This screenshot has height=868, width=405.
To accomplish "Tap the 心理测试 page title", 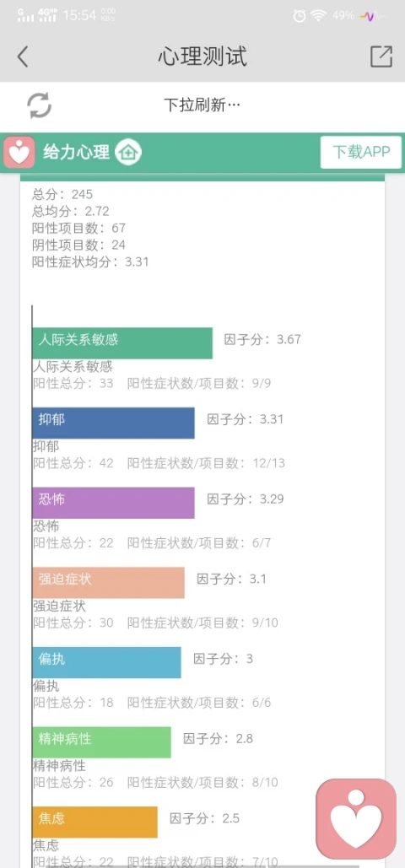I will click(x=202, y=57).
